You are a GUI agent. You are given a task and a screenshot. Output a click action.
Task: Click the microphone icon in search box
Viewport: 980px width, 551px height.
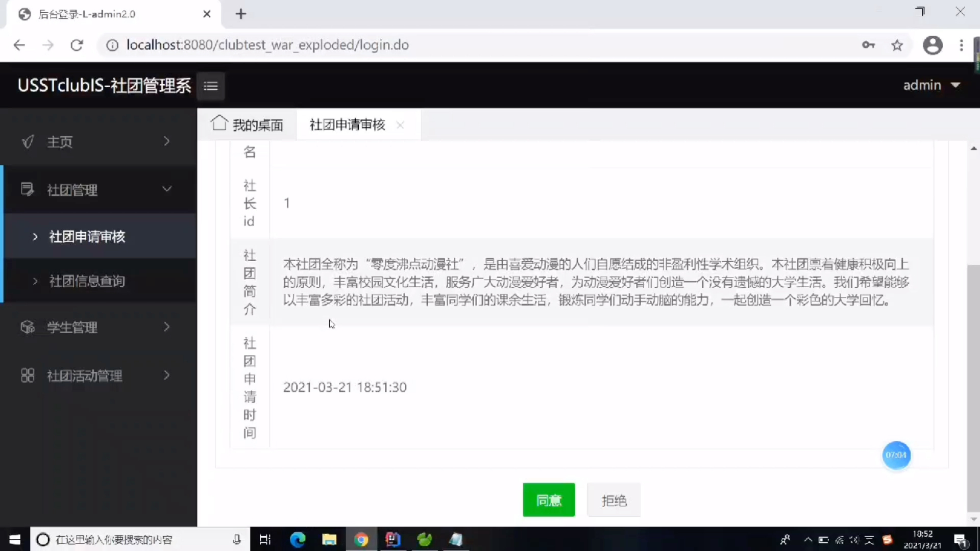coord(237,539)
